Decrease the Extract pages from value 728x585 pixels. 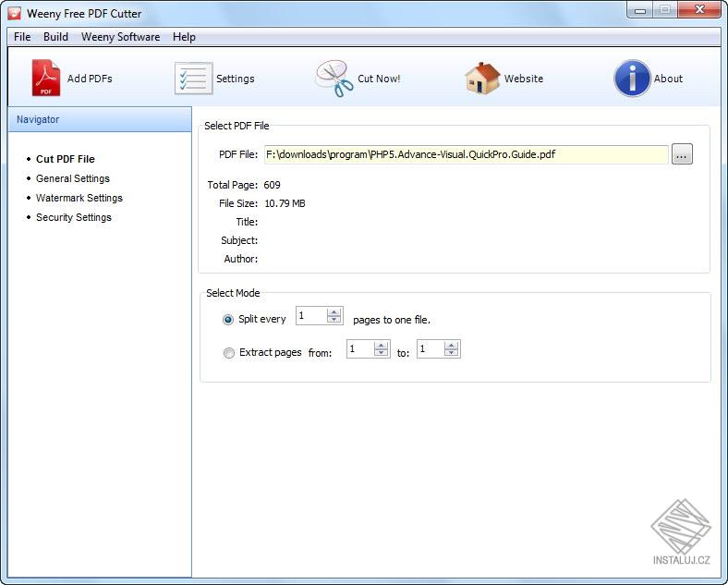pos(381,353)
